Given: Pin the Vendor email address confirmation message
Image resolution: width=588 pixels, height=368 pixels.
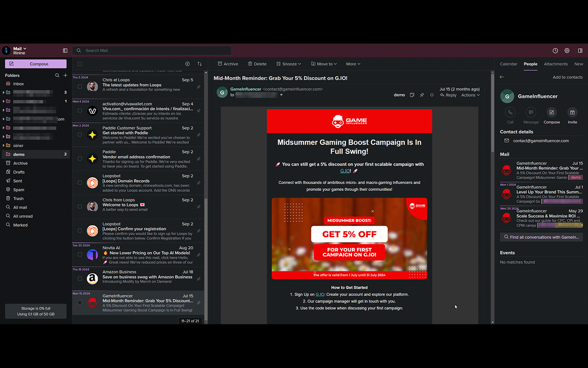Looking at the screenshot, I should (x=198, y=159).
